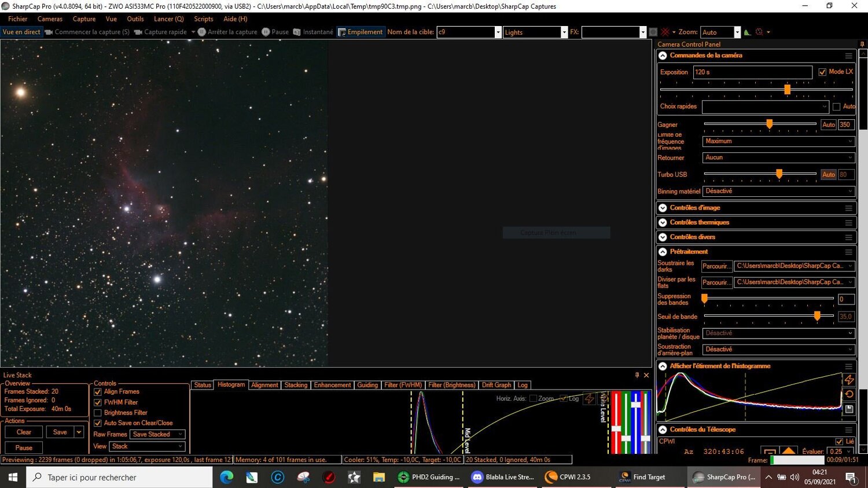Image resolution: width=868 pixels, height=488 pixels.
Task: Toggle Horiz. Axis Zoom checkbox
Action: tap(533, 398)
